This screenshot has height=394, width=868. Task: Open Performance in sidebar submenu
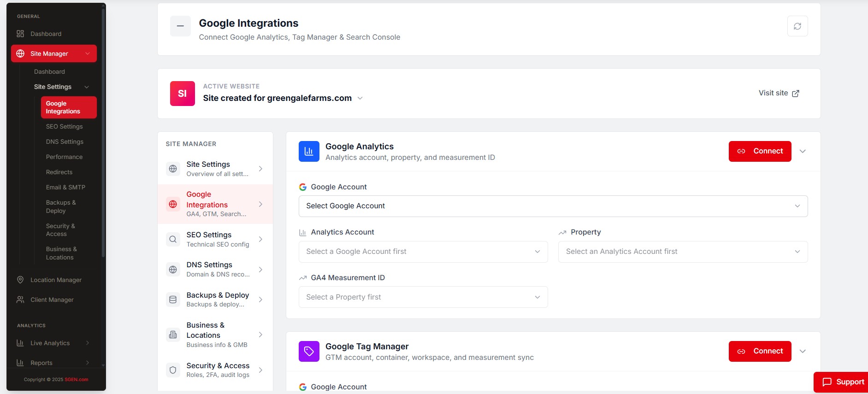point(65,157)
